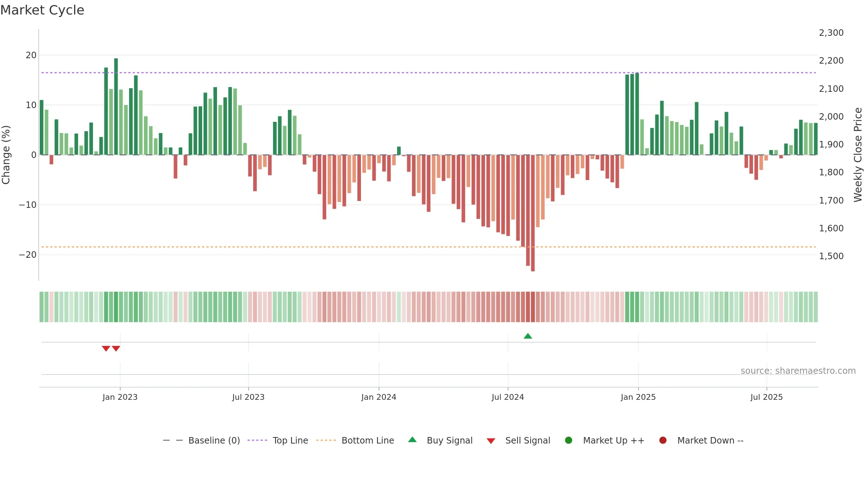Click the Market Up green circle icon
Viewport: 868px width, 488px height.
[x=569, y=440]
